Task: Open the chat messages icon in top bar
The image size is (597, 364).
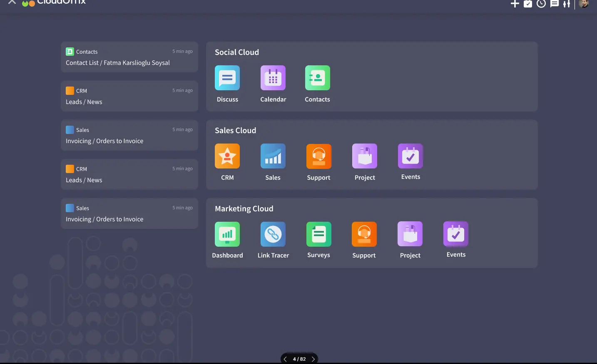Action: point(554,4)
